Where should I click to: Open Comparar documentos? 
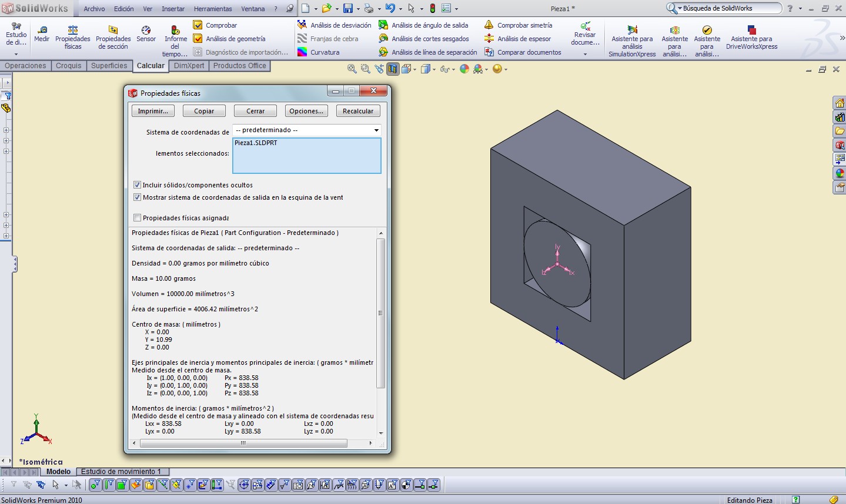pyautogui.click(x=523, y=52)
